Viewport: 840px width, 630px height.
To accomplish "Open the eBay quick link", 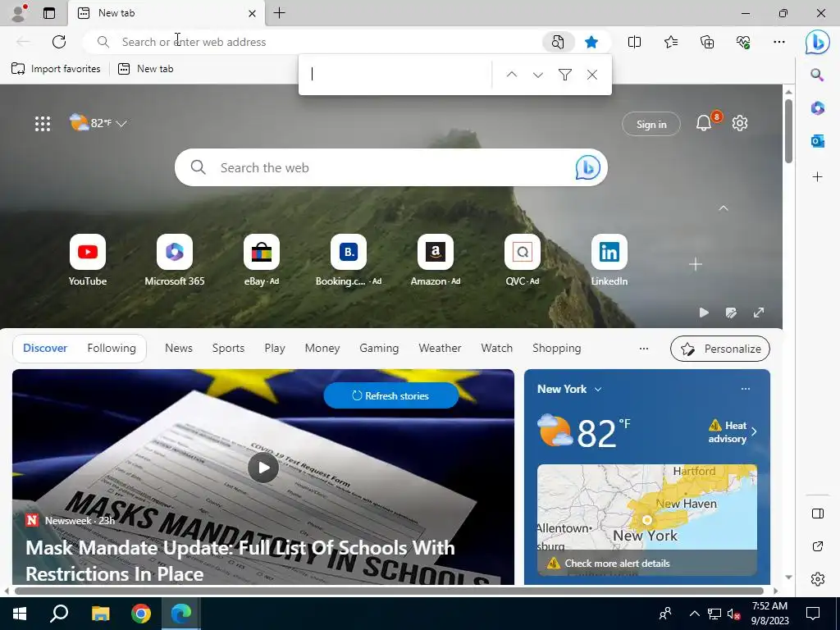I will (x=262, y=260).
